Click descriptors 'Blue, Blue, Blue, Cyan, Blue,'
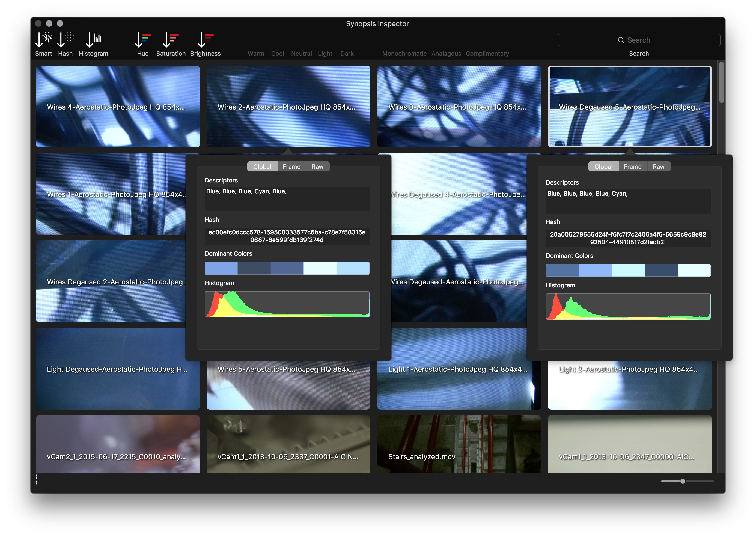 pyautogui.click(x=246, y=191)
